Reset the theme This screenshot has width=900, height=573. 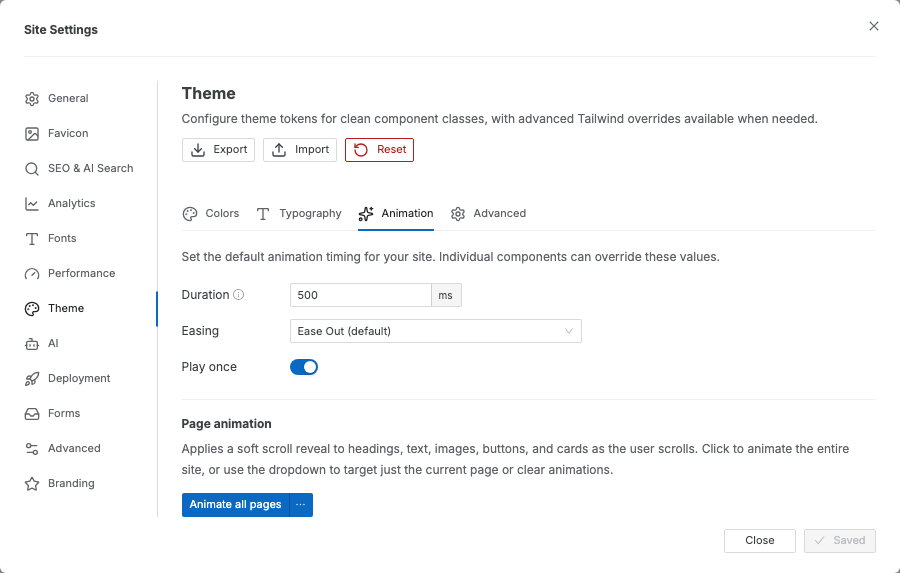379,150
